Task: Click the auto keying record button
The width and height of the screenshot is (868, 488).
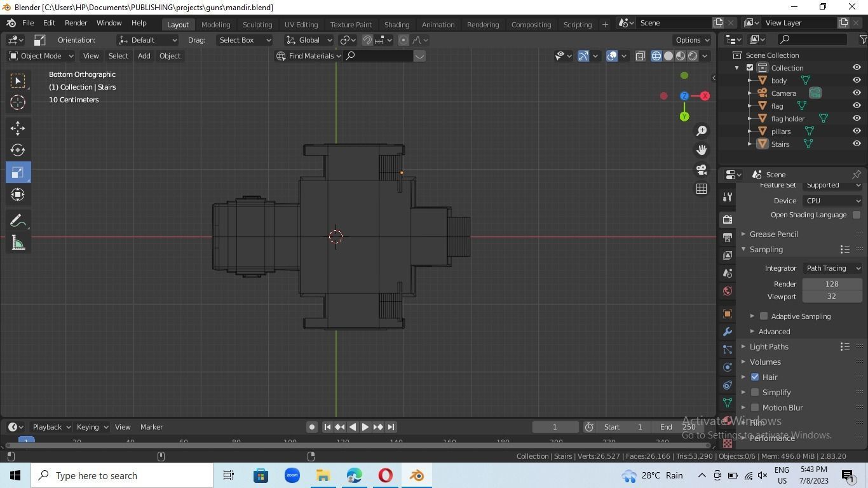Action: 311,427
